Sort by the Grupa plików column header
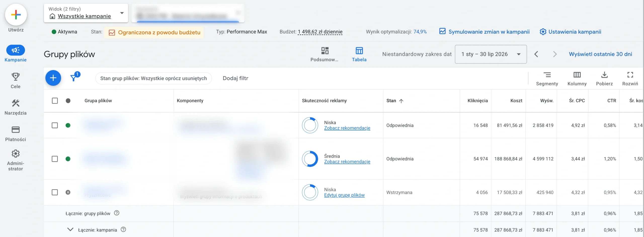Viewport: 644px width, 237px height. point(98,101)
